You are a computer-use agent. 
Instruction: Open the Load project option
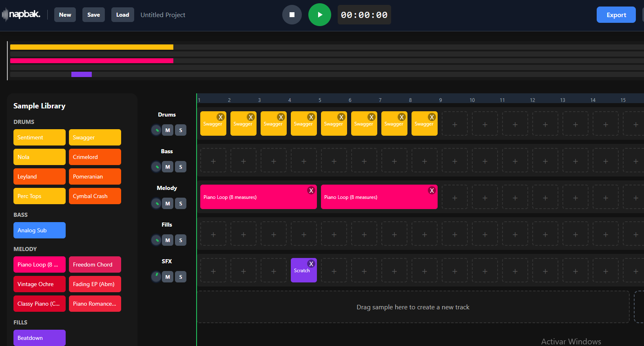122,15
